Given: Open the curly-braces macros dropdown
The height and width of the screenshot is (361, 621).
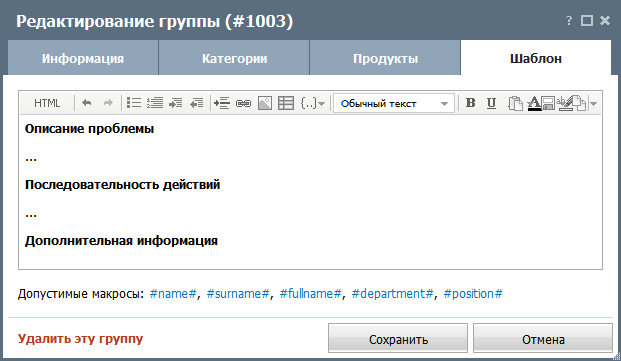Looking at the screenshot, I should coord(313,103).
